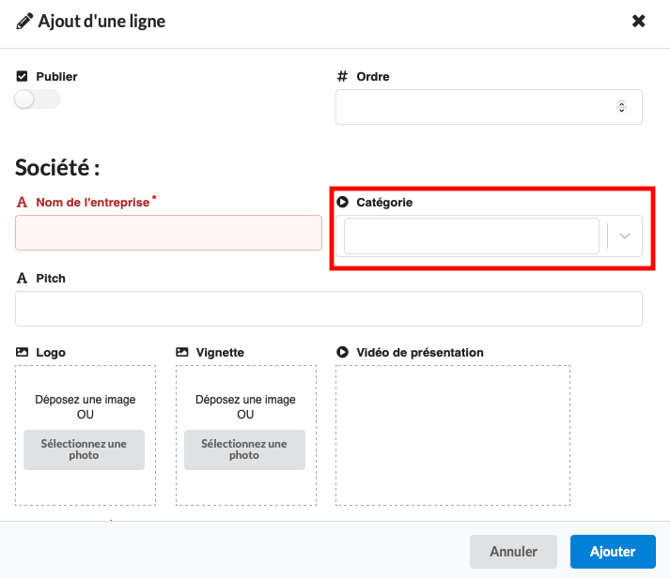Click the letter A icon beside Pitch

point(22,278)
